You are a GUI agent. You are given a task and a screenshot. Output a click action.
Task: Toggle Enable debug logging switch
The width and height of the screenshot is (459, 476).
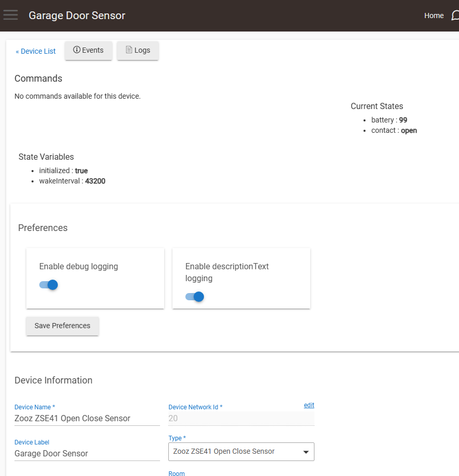click(x=49, y=285)
